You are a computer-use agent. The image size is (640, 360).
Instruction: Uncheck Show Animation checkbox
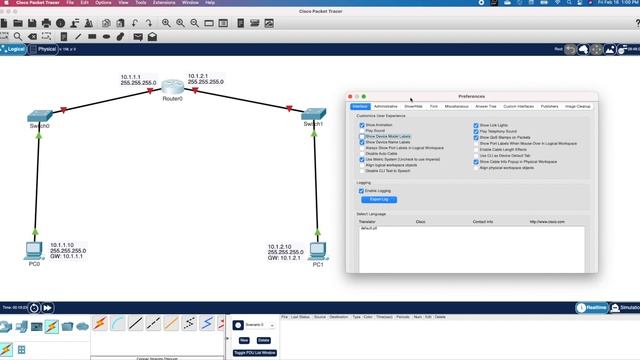click(362, 125)
